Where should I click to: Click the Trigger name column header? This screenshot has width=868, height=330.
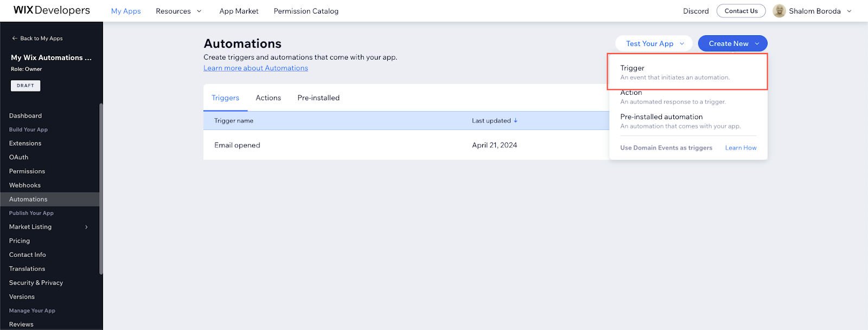click(234, 121)
